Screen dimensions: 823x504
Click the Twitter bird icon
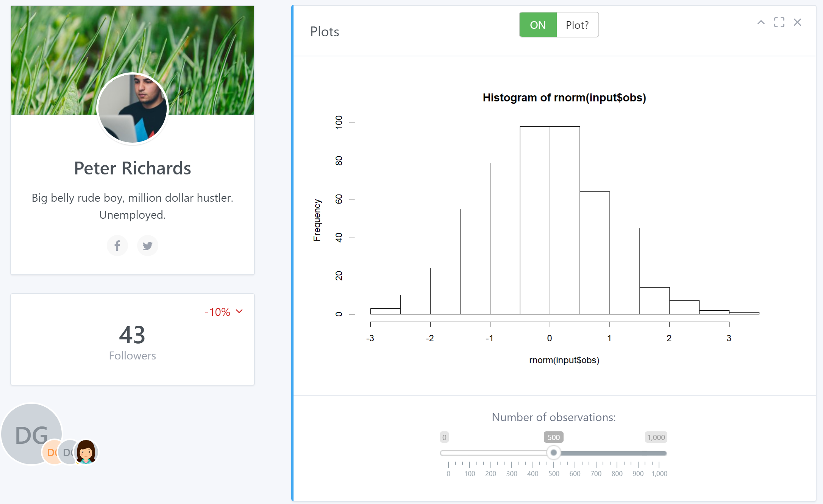pyautogui.click(x=147, y=246)
